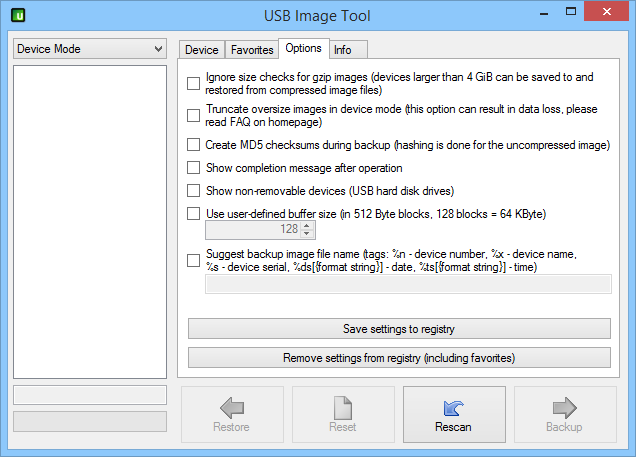Enable Suggest backup image file name
The height and width of the screenshot is (457, 636).
pos(194,260)
